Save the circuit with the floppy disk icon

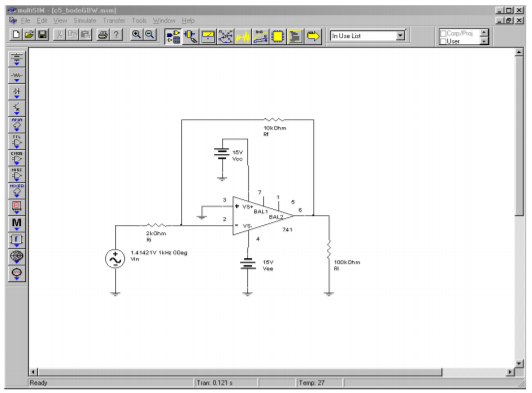[x=42, y=35]
